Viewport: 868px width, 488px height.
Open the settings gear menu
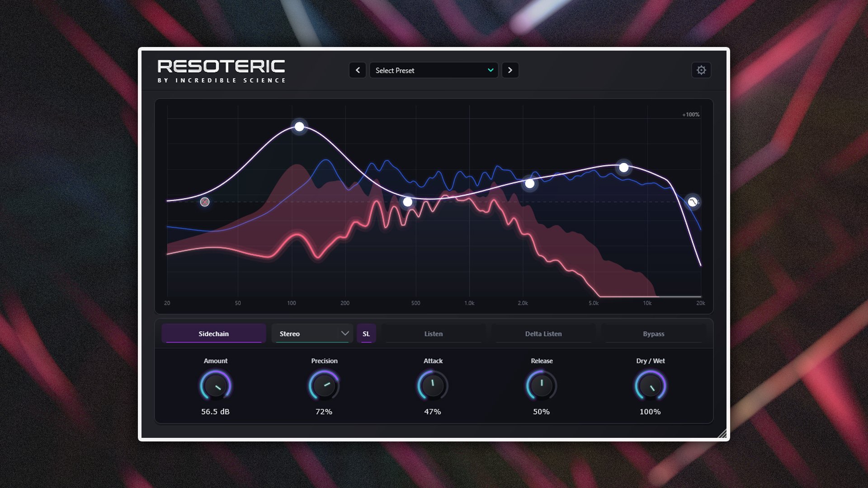pos(701,70)
